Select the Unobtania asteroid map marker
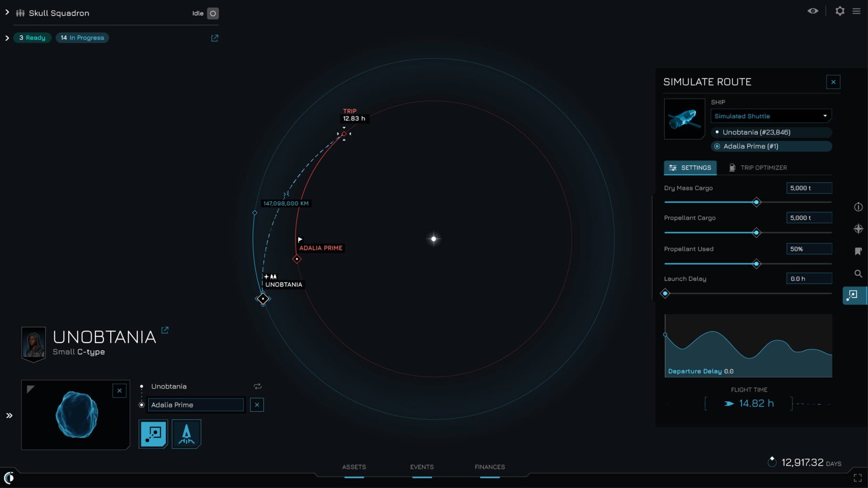Screen dimensions: 868x488 tap(263, 299)
